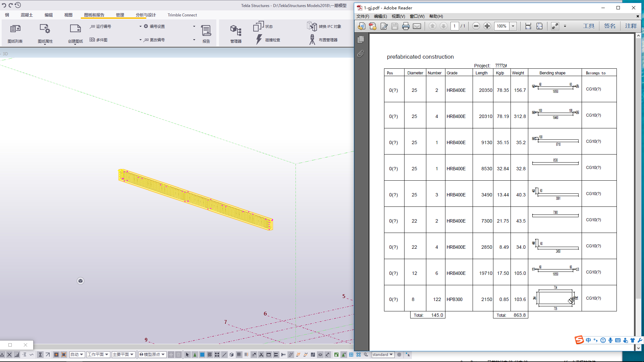Viewport: 644px width, 362px height.
Task: Open page thumbnails panel in Reader sidebar
Action: tap(361, 40)
